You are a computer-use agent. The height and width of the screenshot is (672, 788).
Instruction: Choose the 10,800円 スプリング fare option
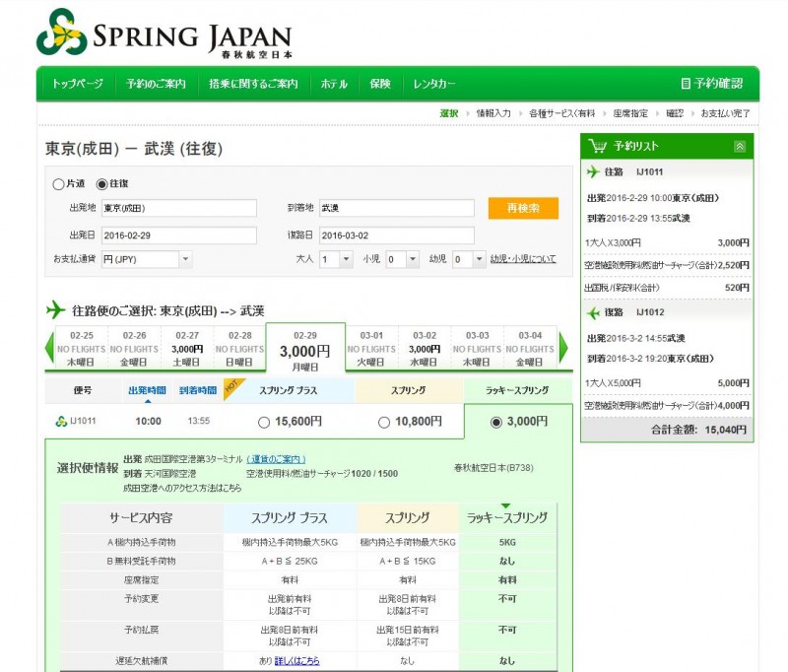click(x=382, y=422)
